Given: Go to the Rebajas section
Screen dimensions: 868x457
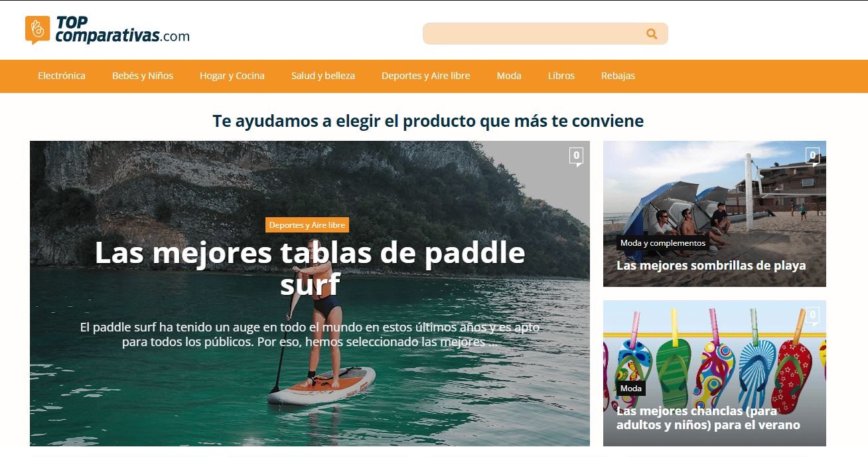Looking at the screenshot, I should tap(618, 76).
